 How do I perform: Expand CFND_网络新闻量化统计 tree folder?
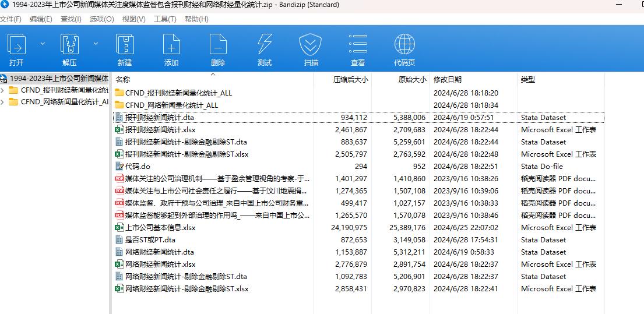(3, 102)
